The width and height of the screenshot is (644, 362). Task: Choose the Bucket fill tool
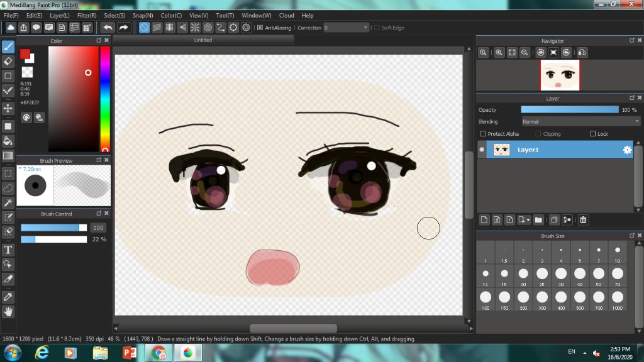pyautogui.click(x=8, y=141)
